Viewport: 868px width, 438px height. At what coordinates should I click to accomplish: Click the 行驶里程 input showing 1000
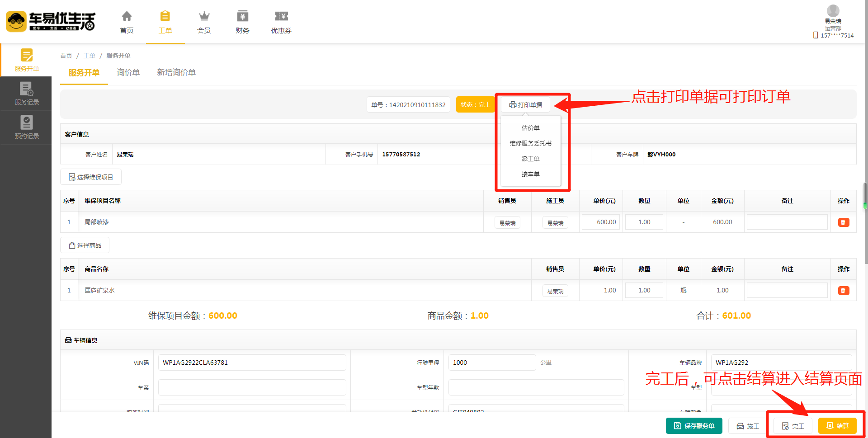tap(492, 363)
